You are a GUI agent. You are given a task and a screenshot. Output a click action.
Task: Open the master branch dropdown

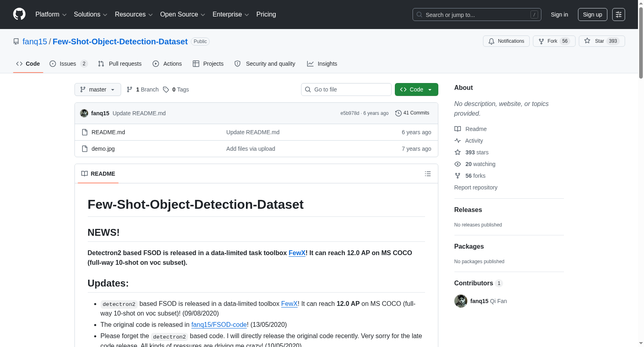[98, 89]
